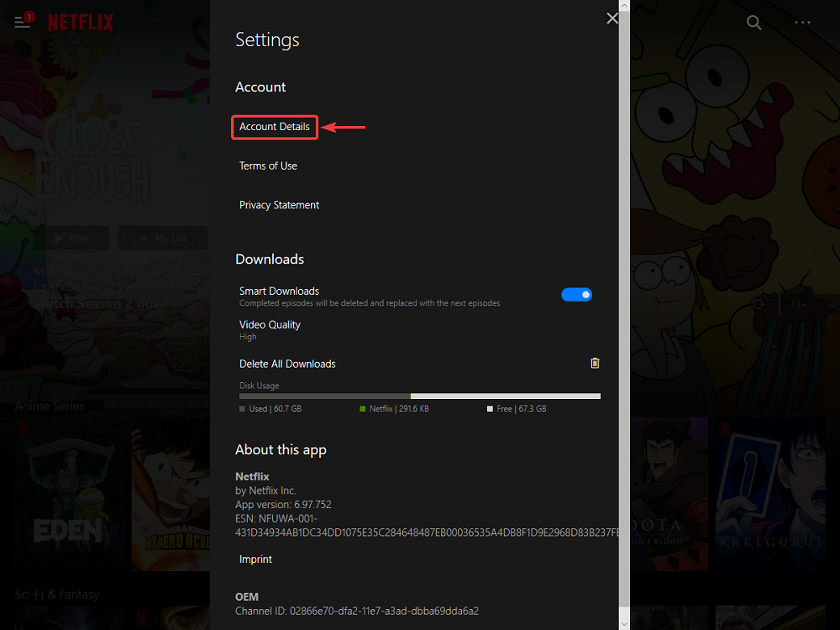The height and width of the screenshot is (630, 840).
Task: Click the Disk Usage bar
Action: [419, 396]
